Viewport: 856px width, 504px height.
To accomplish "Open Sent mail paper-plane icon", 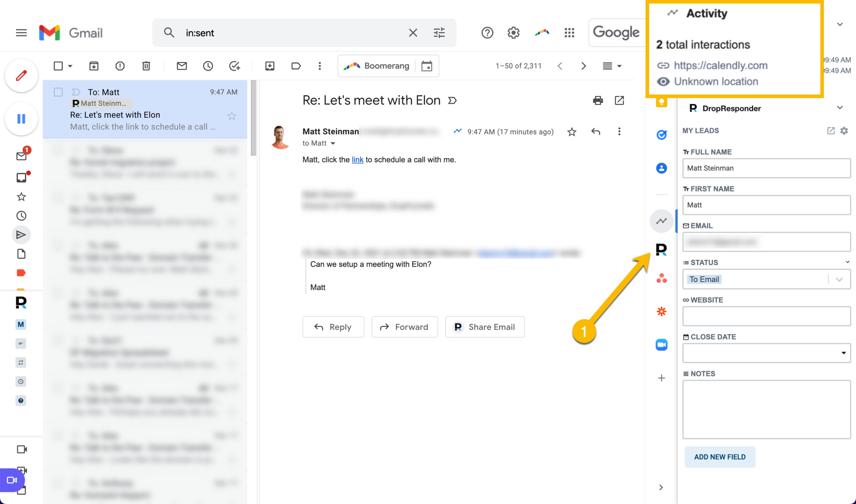I will click(x=21, y=235).
